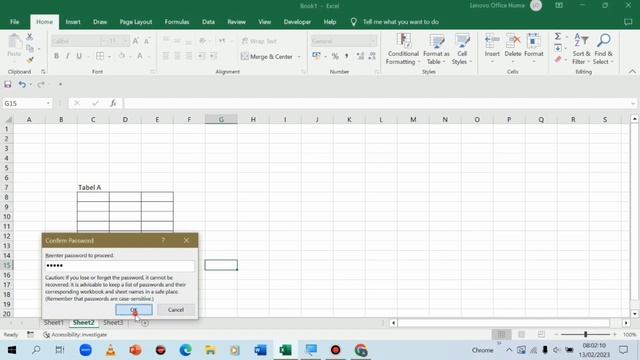The height and width of the screenshot is (360, 640).
Task: Click Merge & Center button
Action: pyautogui.click(x=267, y=56)
